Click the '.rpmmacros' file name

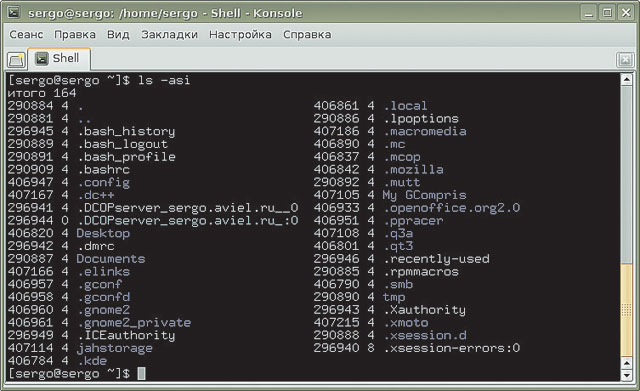tap(421, 271)
